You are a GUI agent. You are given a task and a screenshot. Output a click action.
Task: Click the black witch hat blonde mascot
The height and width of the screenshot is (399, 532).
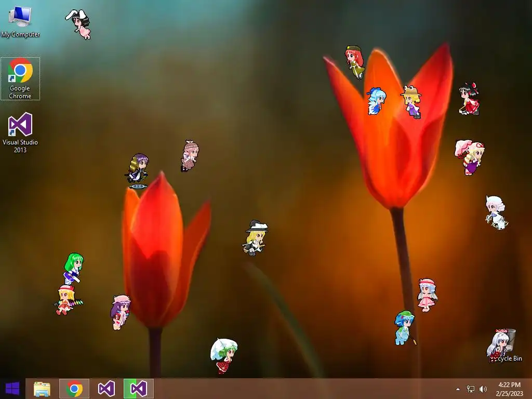255,237
